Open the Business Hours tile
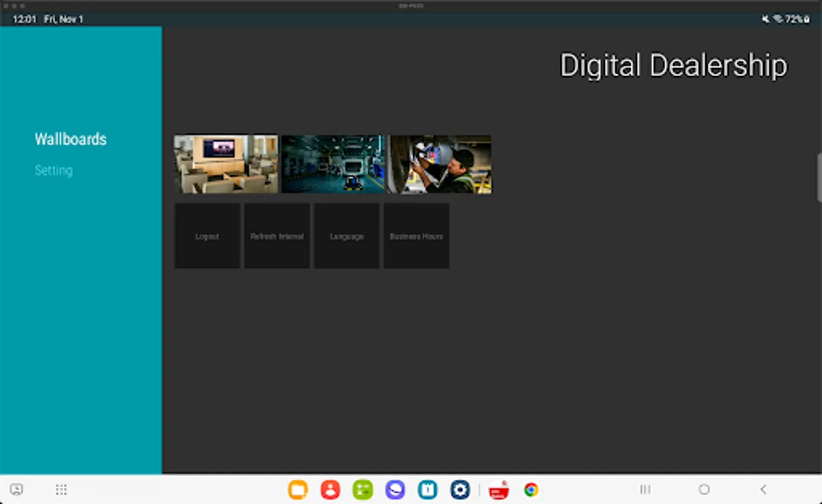 click(416, 236)
